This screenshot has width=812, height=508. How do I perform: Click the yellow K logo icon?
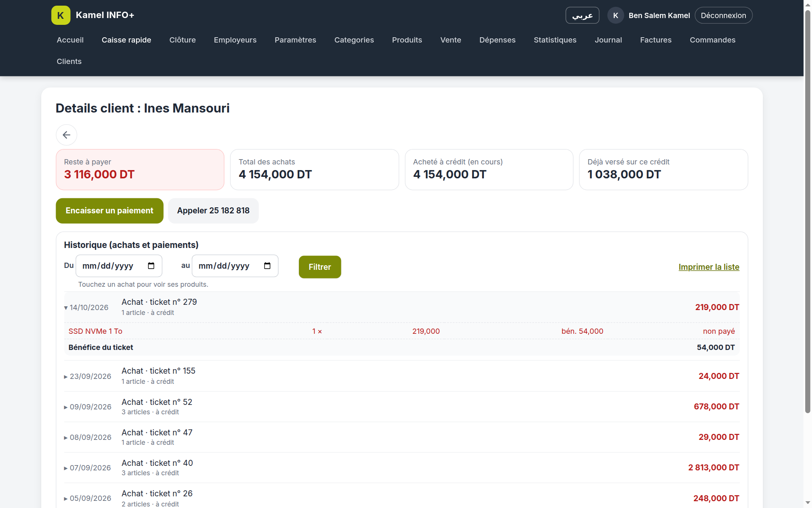(x=61, y=15)
